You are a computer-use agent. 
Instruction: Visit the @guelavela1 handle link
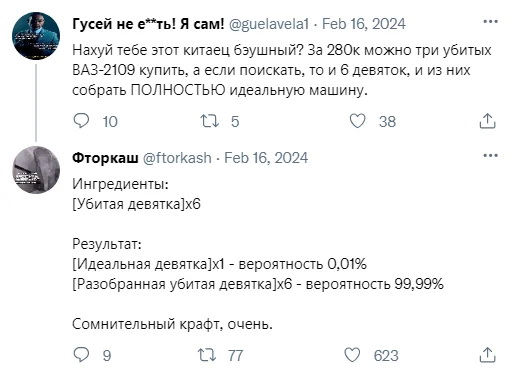point(269,24)
